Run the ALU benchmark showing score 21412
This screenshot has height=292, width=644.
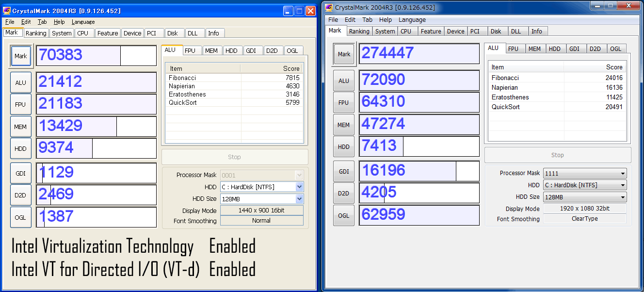pos(20,82)
